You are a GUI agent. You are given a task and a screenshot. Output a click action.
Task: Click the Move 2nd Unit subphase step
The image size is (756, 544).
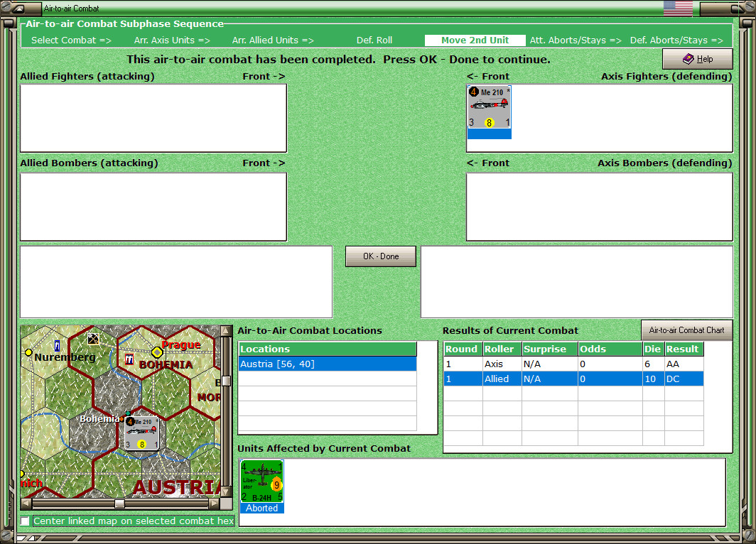[x=475, y=40]
